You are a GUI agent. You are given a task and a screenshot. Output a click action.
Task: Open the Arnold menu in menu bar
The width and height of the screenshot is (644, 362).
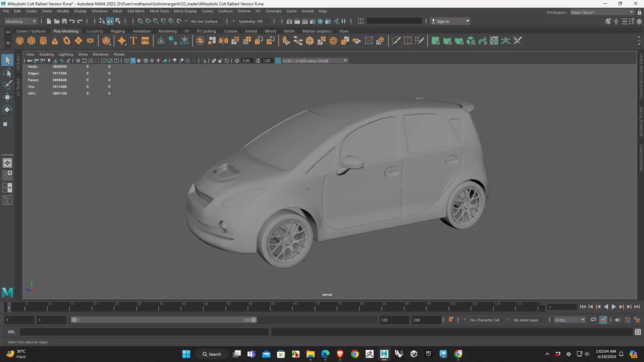click(x=307, y=11)
